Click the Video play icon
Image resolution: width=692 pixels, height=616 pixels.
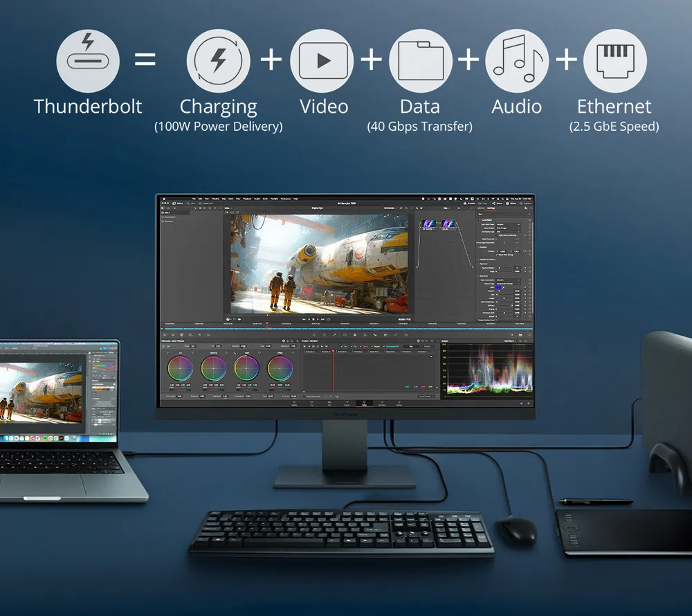[x=322, y=61]
